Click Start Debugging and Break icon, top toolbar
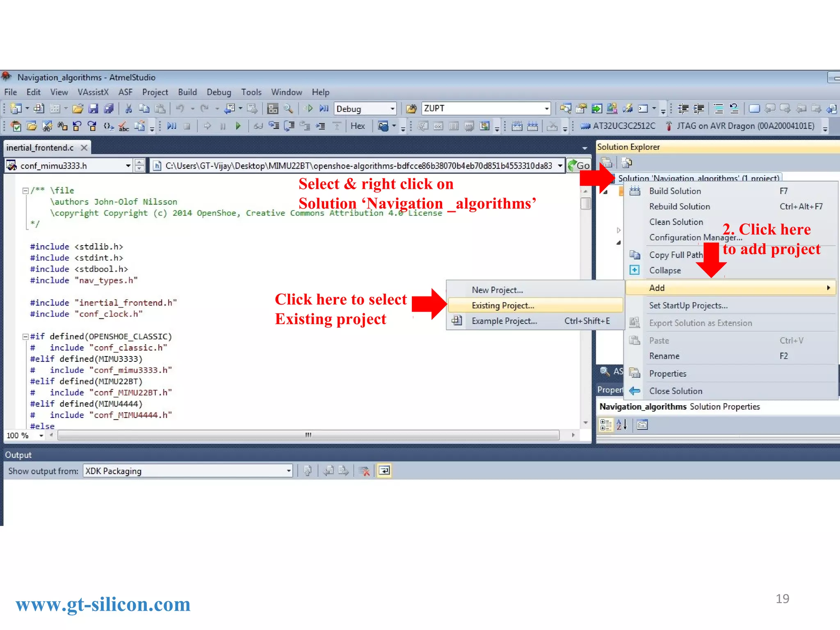This screenshot has height=630, width=840. point(324,109)
